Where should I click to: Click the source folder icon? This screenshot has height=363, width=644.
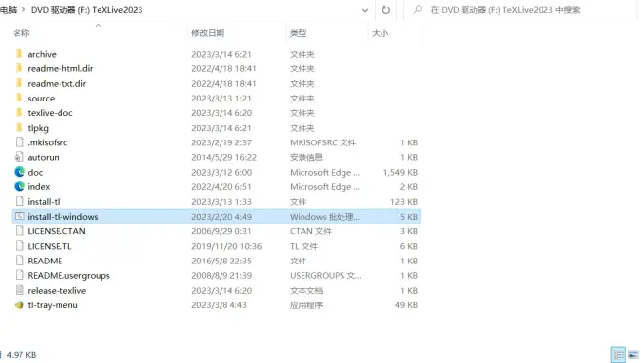click(19, 98)
